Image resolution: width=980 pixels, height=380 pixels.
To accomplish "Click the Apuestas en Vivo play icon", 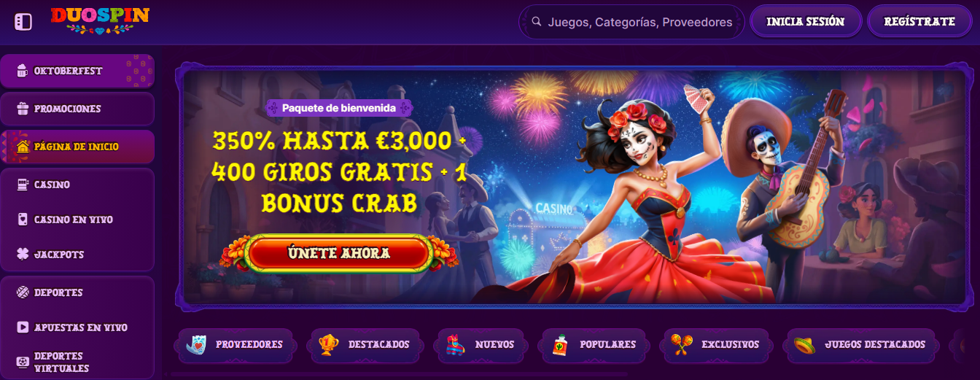I will tap(22, 327).
